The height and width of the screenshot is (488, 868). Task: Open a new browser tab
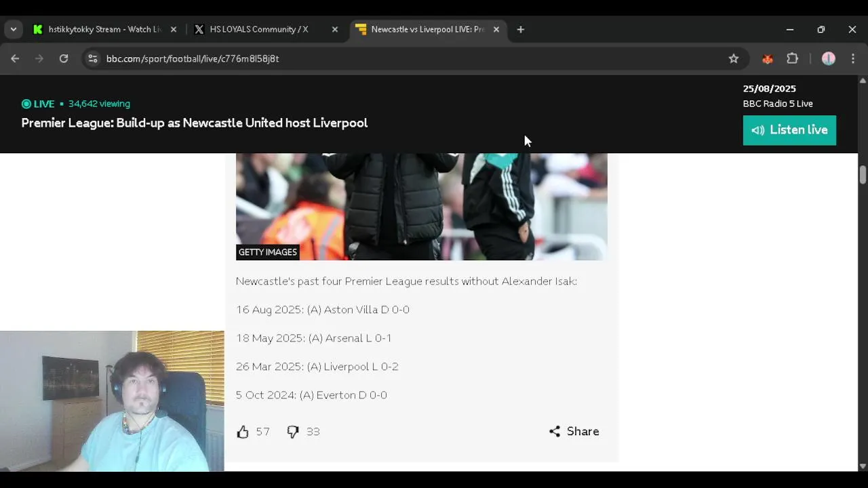tap(521, 30)
